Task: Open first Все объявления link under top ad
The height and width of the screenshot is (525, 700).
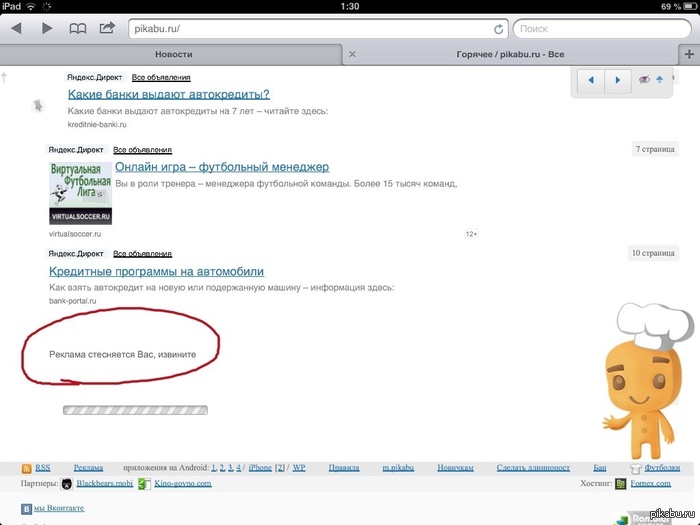Action: (x=161, y=77)
